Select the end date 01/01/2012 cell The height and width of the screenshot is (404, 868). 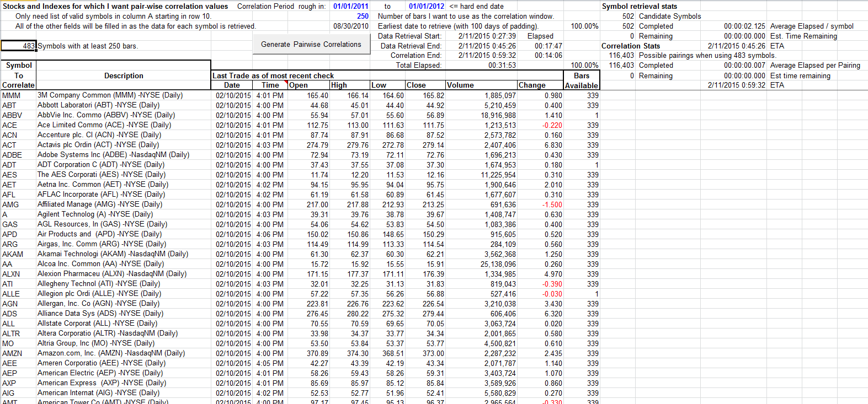[426, 6]
